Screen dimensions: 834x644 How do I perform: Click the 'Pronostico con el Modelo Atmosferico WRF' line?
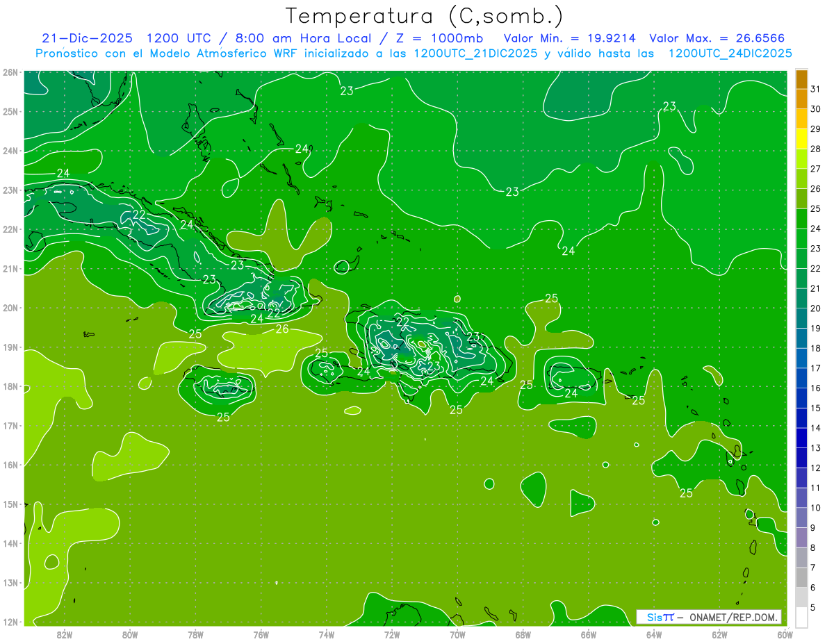coord(414,53)
